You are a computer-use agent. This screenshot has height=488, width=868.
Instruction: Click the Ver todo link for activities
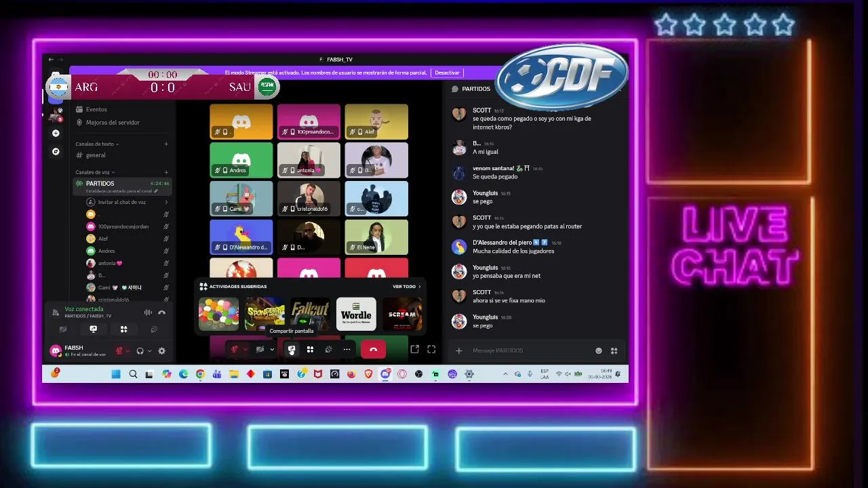pos(406,287)
